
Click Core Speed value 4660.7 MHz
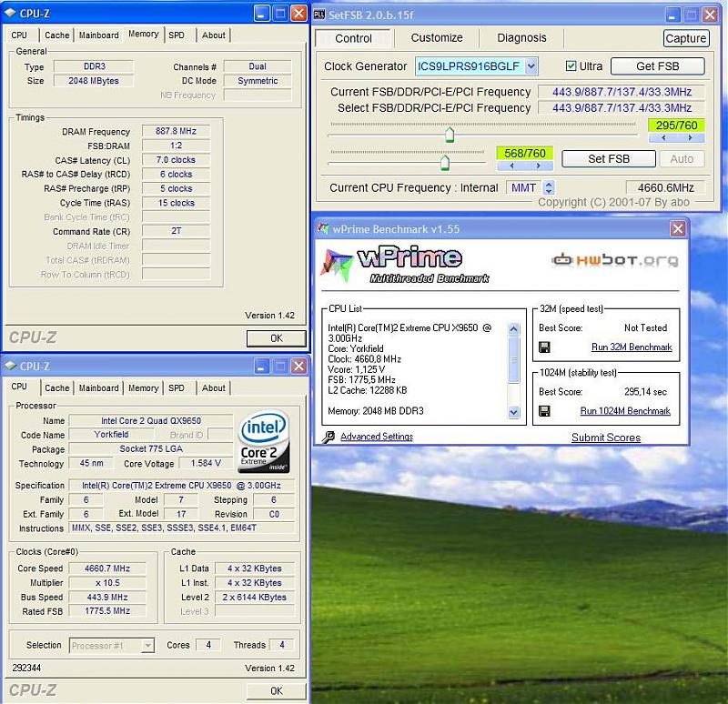(106, 568)
